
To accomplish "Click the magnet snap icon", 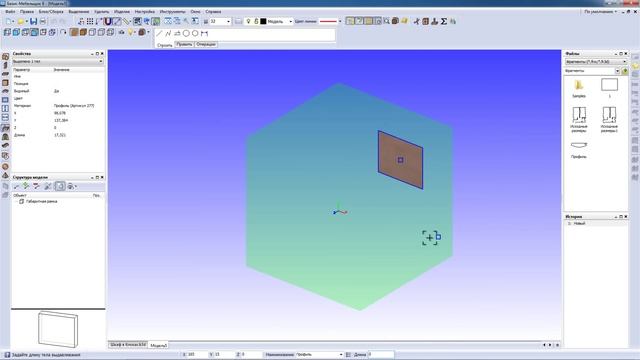I will [108, 21].
